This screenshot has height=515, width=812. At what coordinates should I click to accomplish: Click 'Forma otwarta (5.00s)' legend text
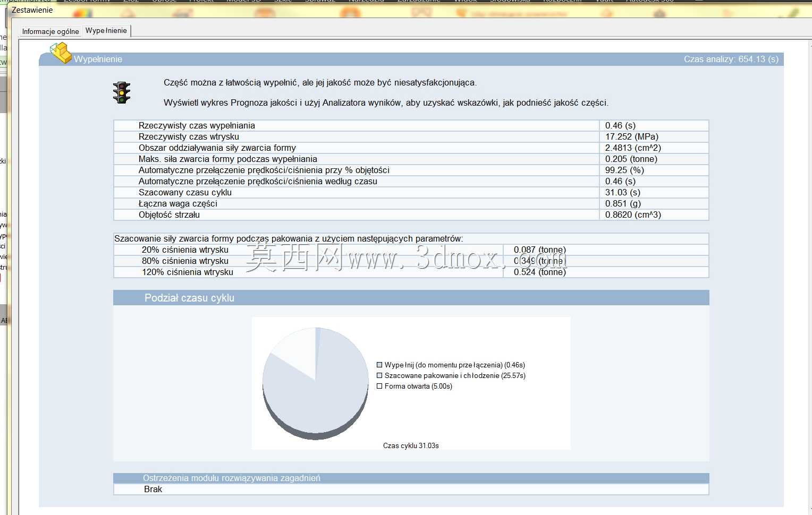[x=418, y=386]
